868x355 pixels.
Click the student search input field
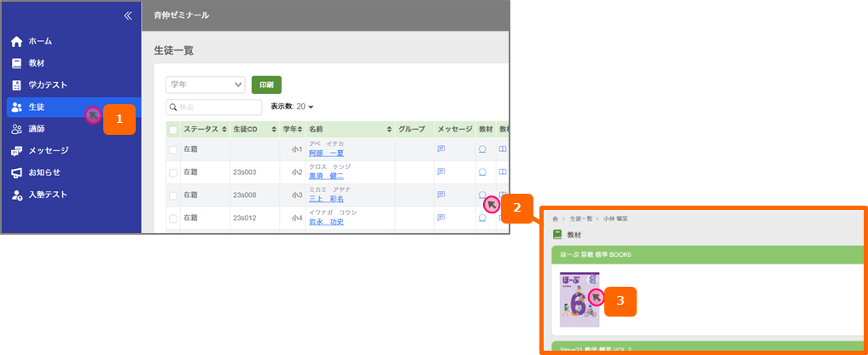tap(215, 107)
